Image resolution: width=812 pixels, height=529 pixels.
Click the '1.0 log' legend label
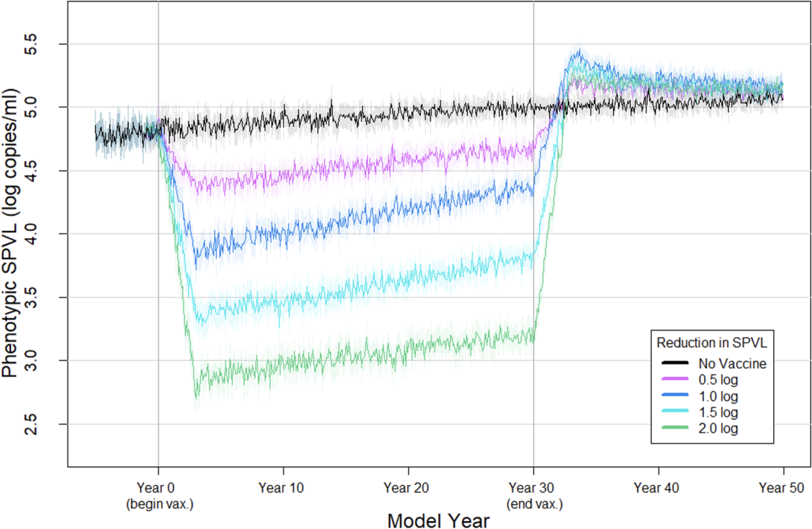[x=718, y=396]
